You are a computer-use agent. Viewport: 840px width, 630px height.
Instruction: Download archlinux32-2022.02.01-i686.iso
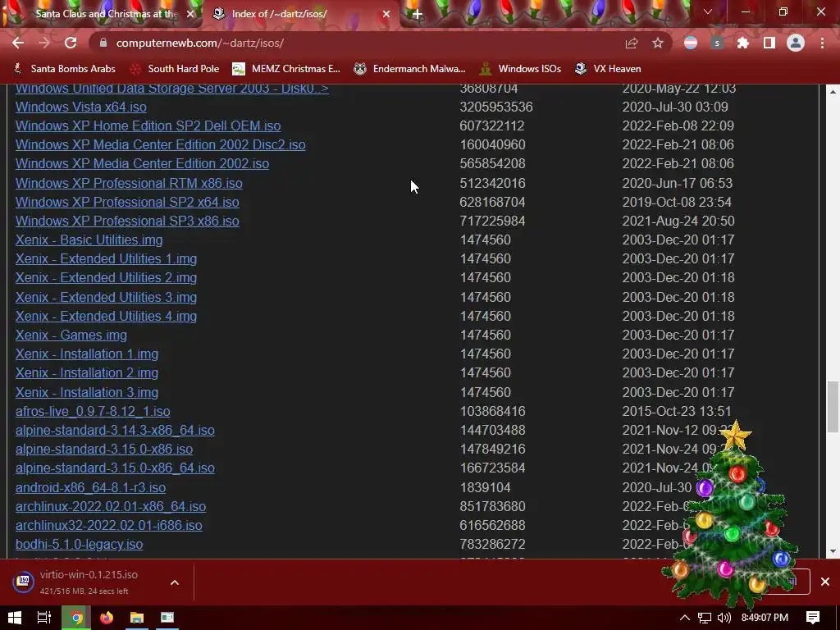(109, 525)
